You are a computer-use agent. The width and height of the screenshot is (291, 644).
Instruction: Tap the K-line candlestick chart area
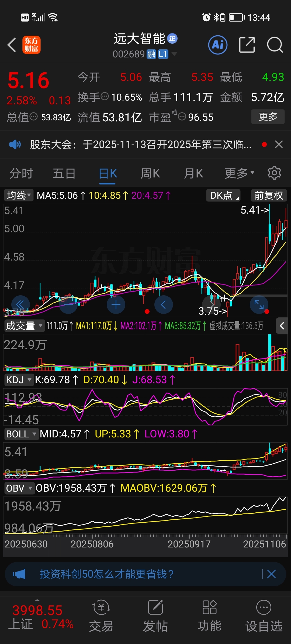coord(145,260)
